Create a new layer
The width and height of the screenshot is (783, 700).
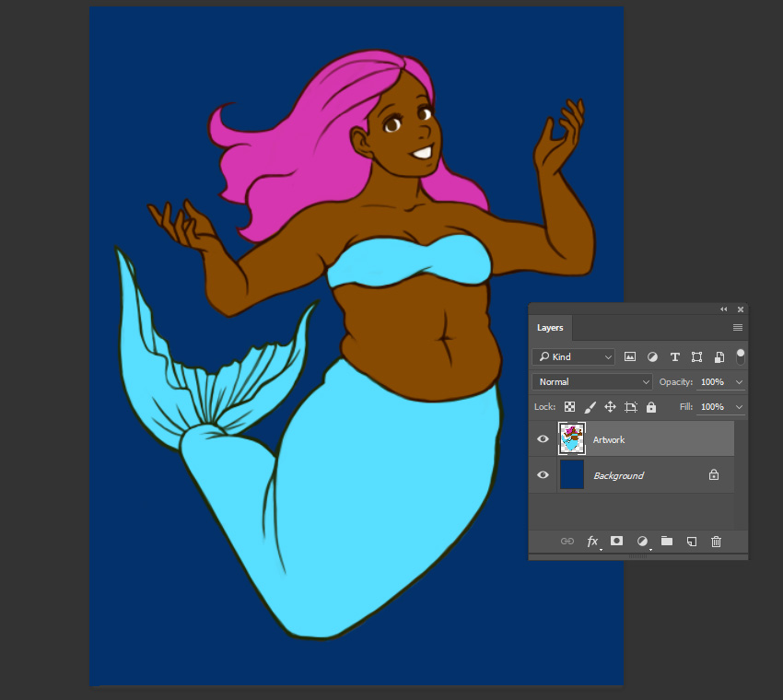pos(692,542)
